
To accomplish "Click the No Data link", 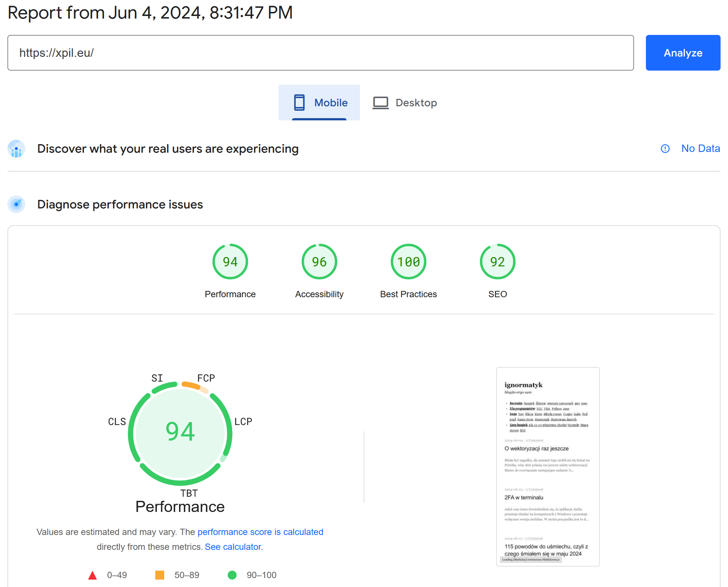I will coord(700,149).
